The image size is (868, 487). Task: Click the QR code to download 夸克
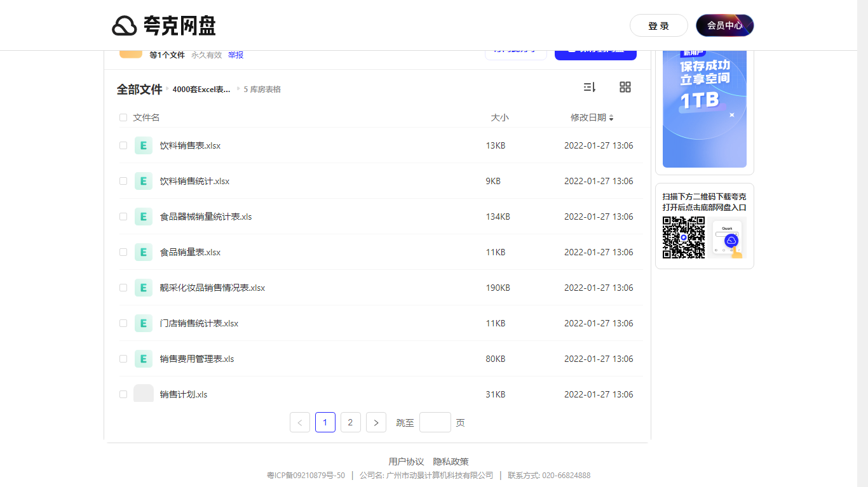point(684,238)
